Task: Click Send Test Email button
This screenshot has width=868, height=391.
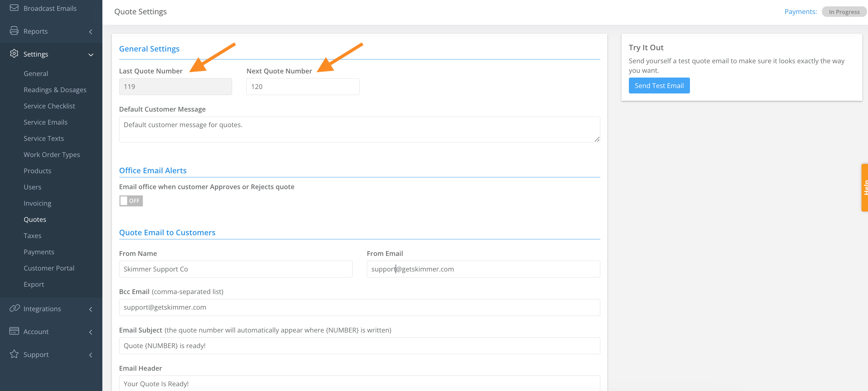Action: [659, 86]
